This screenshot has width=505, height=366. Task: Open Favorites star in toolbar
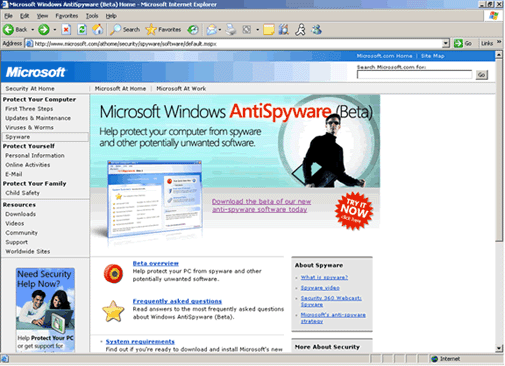point(163,30)
